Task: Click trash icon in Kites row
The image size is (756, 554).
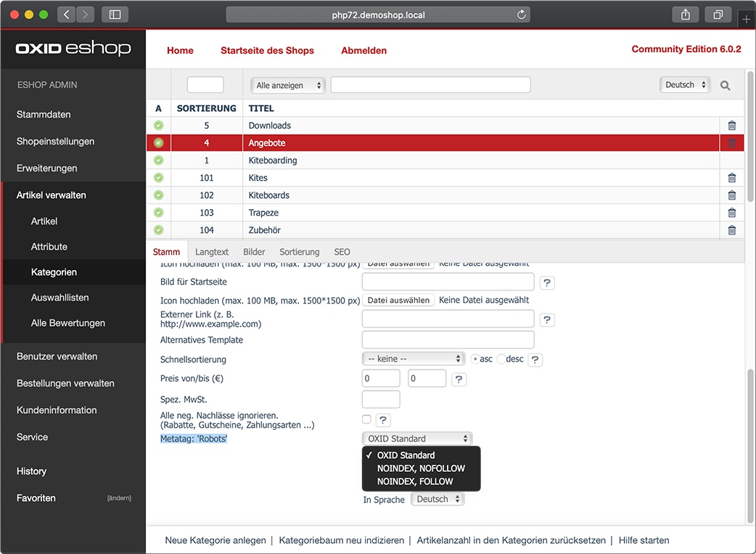Action: [x=731, y=178]
